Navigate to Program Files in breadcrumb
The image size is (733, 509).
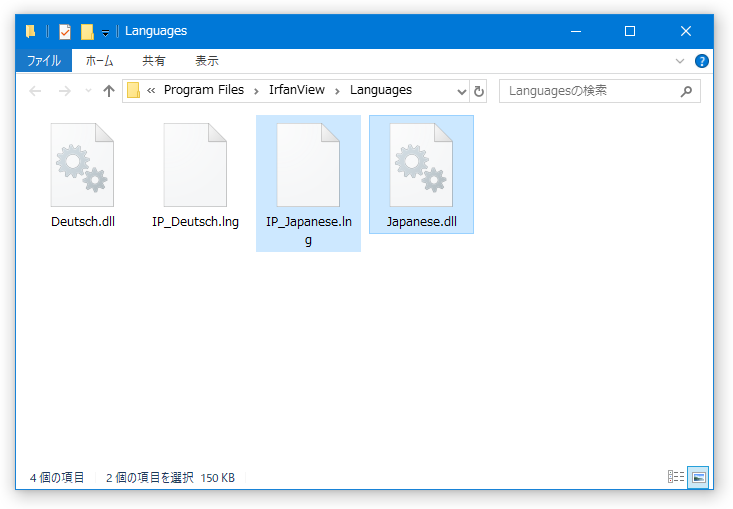click(x=204, y=90)
